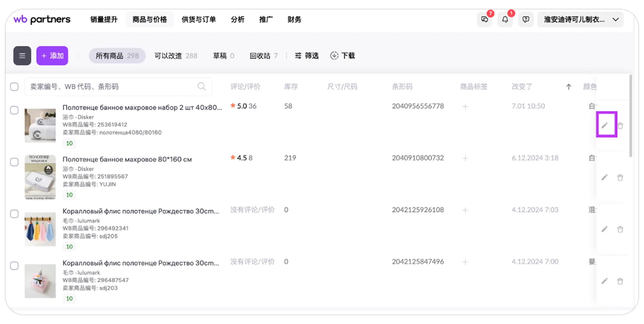The height and width of the screenshot is (324, 644).
Task: Open the 商品与价格 menu
Action: [x=149, y=19]
